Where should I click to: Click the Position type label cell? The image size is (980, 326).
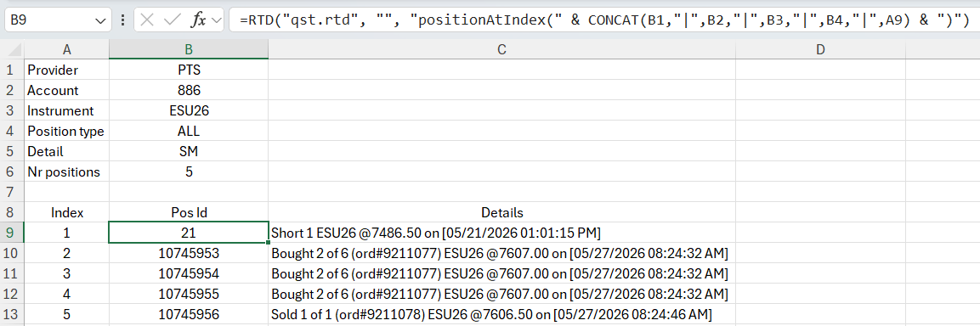coord(67,131)
